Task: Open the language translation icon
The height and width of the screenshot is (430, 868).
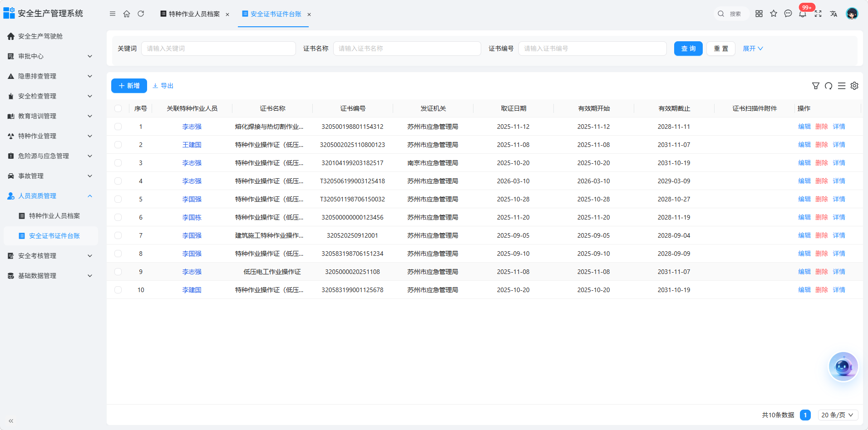Action: (x=833, y=14)
